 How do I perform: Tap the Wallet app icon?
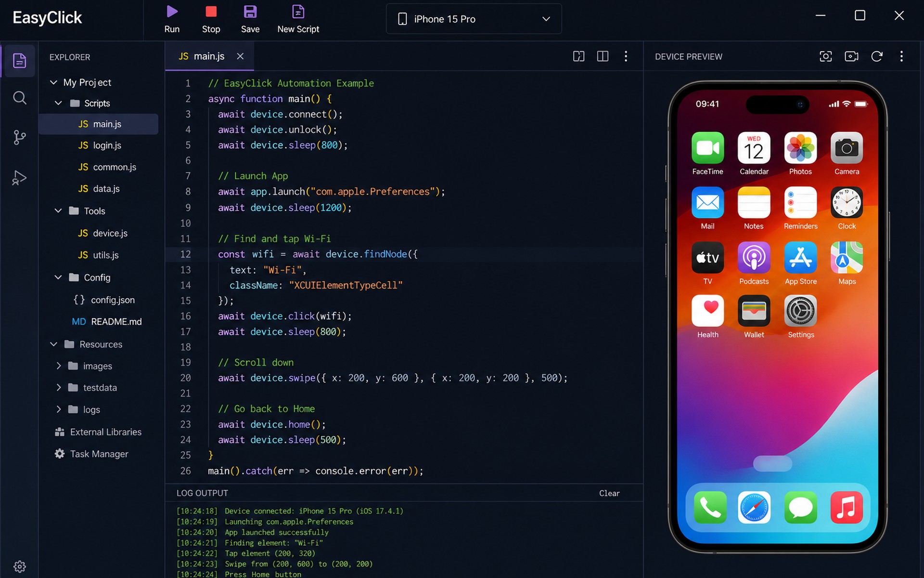click(x=754, y=311)
